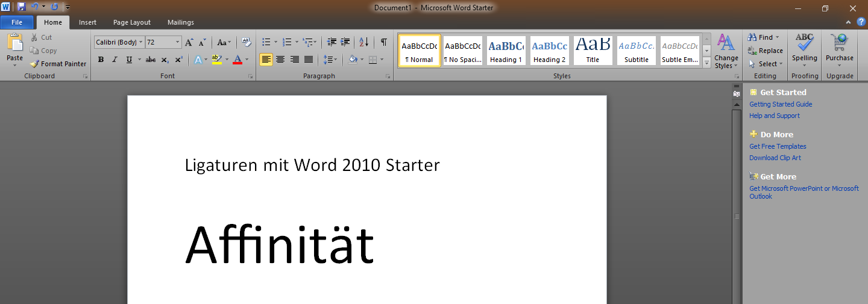Image resolution: width=868 pixels, height=304 pixels.
Task: Expand the Styles gallery More button
Action: click(x=706, y=63)
